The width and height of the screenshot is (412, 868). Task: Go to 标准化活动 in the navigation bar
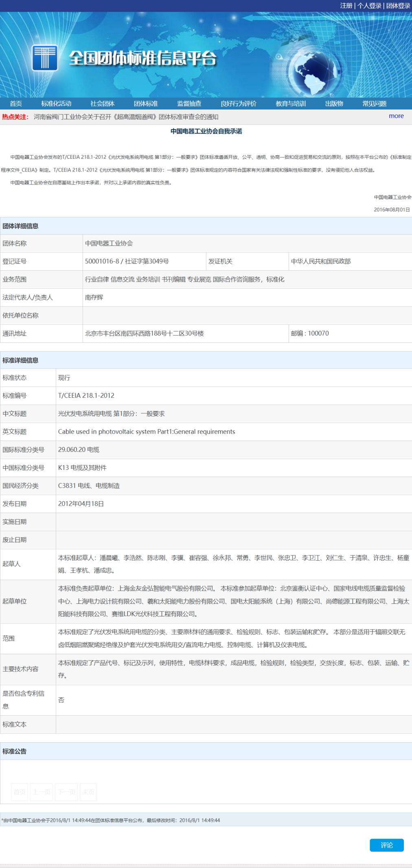[x=56, y=104]
